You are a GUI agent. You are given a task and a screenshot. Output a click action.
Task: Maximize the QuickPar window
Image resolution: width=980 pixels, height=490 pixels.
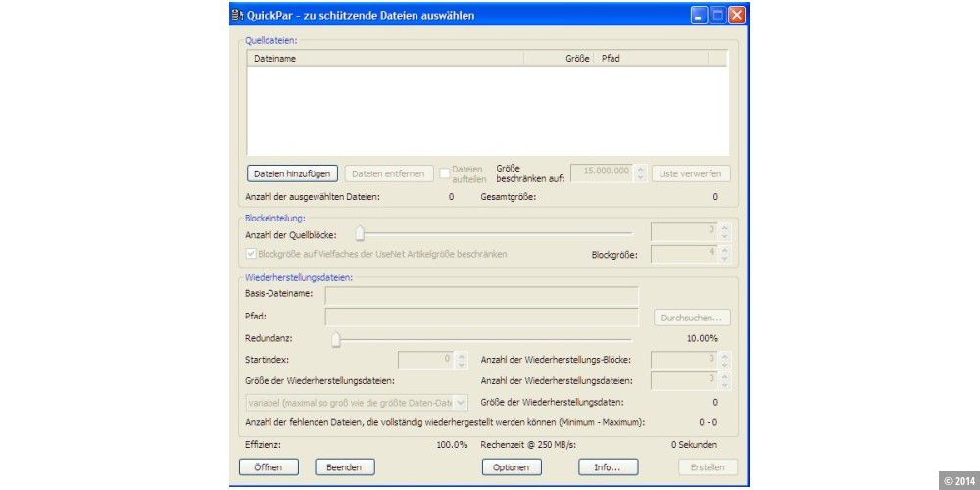click(x=717, y=16)
